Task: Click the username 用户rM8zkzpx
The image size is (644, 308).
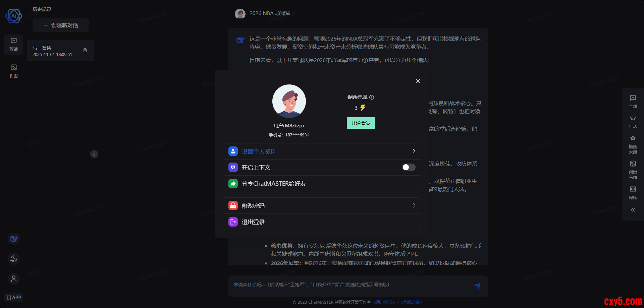Action: tap(289, 126)
